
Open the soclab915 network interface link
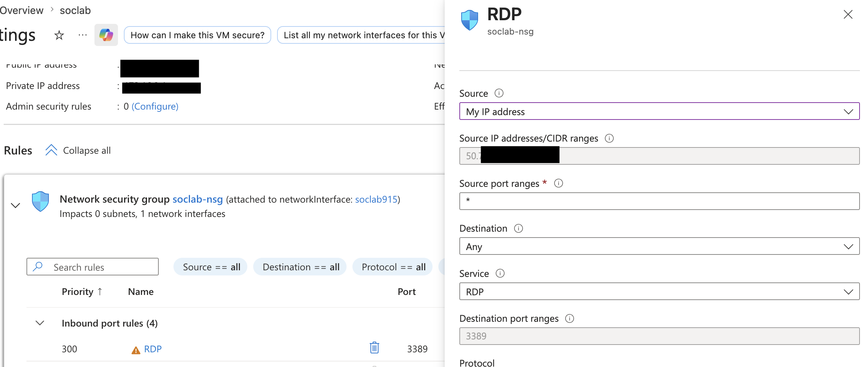[376, 199]
